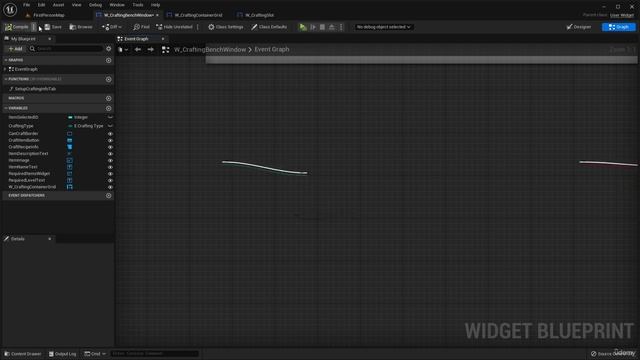Select the ItemSelectedID variable
The width and height of the screenshot is (640, 360).
(23, 117)
